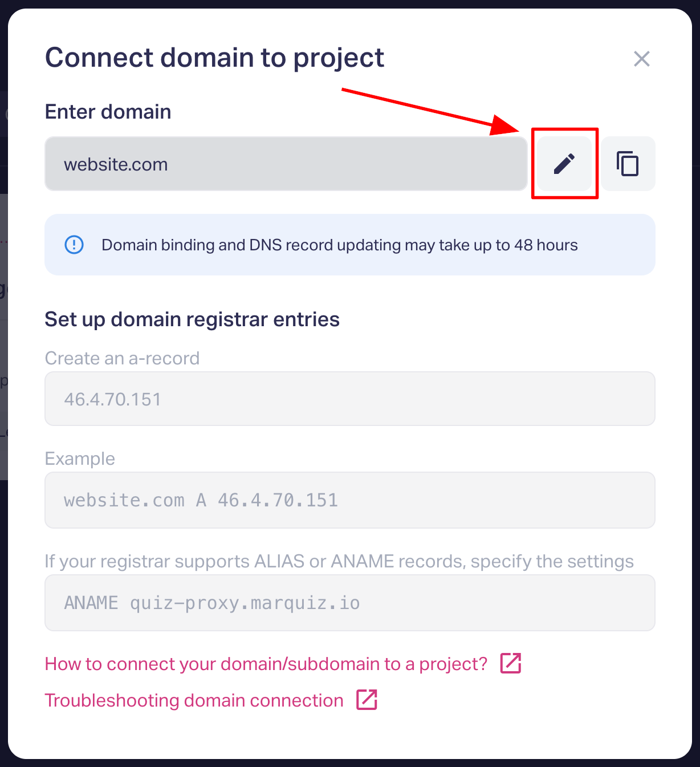Click the 'Set up domain registrar entries' heading
This screenshot has height=767, width=700.
point(192,319)
